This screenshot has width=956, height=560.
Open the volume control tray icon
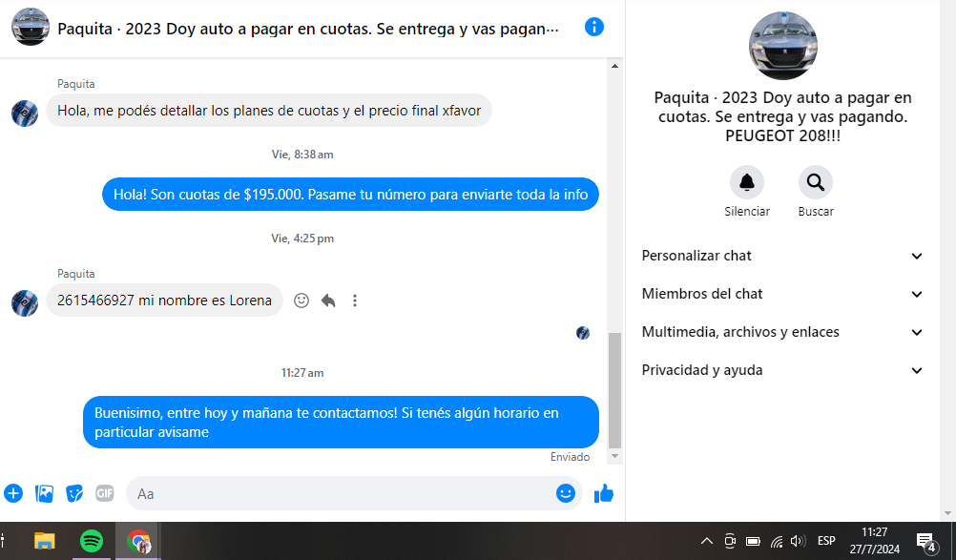pos(798,541)
